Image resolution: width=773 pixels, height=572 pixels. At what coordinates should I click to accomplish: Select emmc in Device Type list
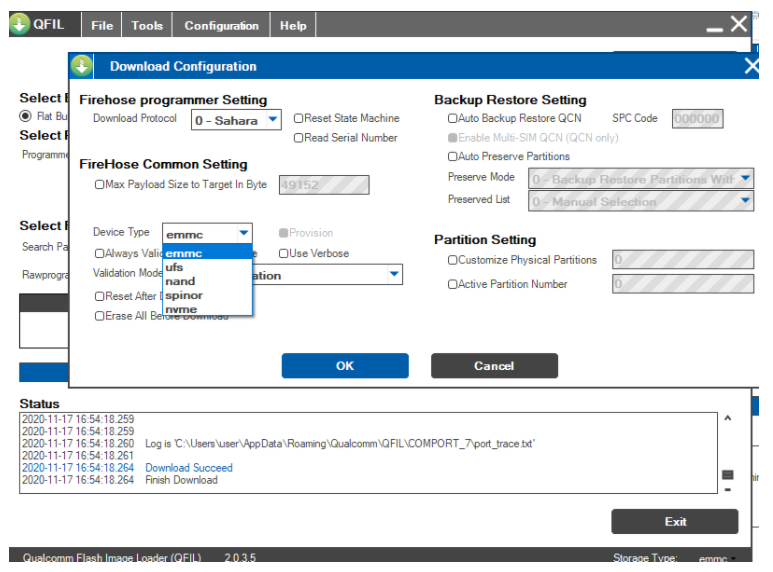208,253
